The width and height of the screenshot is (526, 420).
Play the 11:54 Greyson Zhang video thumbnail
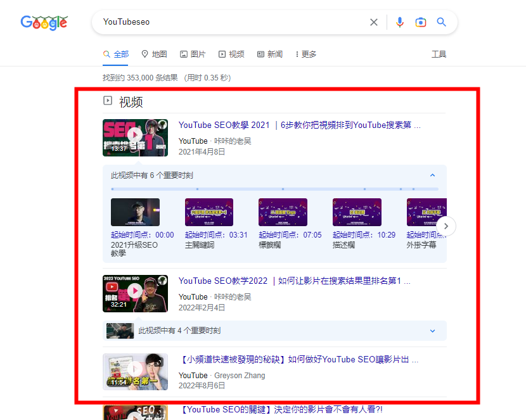135,371
